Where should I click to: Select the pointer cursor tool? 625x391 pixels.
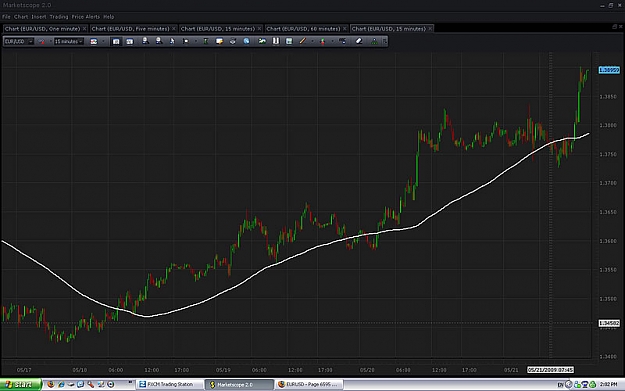[172, 41]
